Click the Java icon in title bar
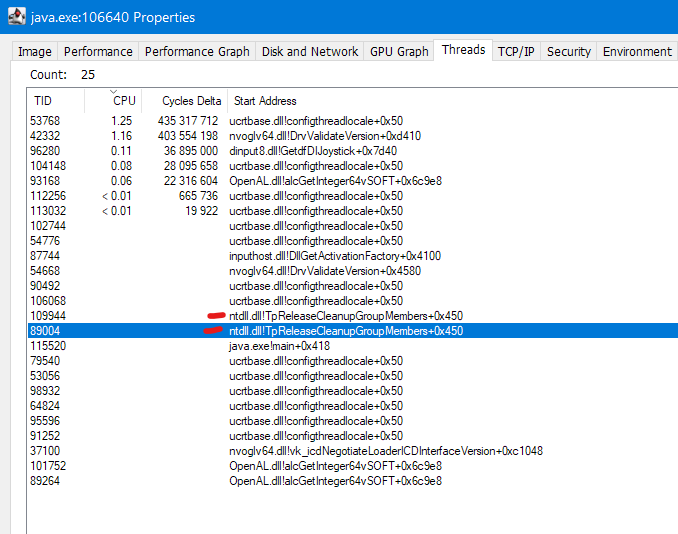Viewport: 678px width, 534px height. (x=15, y=17)
